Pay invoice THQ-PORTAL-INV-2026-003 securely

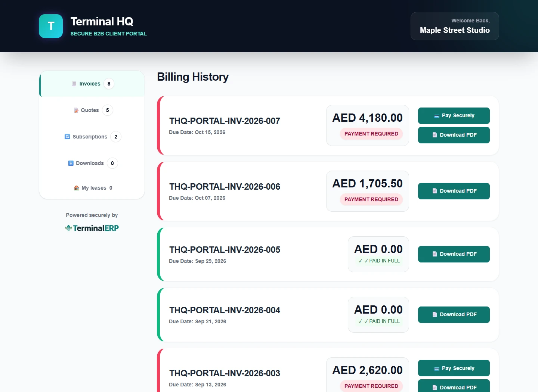[454, 368]
